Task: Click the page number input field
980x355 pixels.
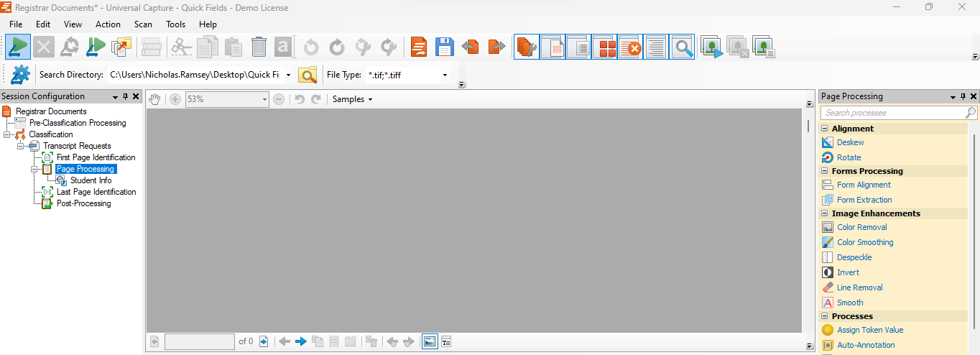Action: 200,341
